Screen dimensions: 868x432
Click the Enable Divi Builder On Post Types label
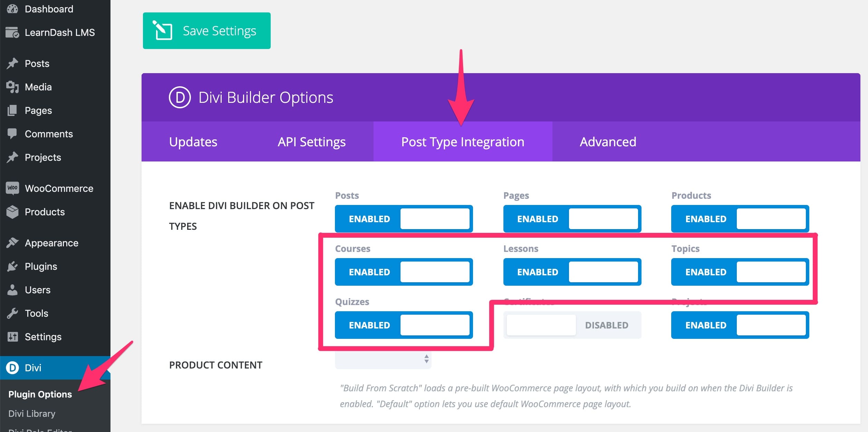[242, 216]
